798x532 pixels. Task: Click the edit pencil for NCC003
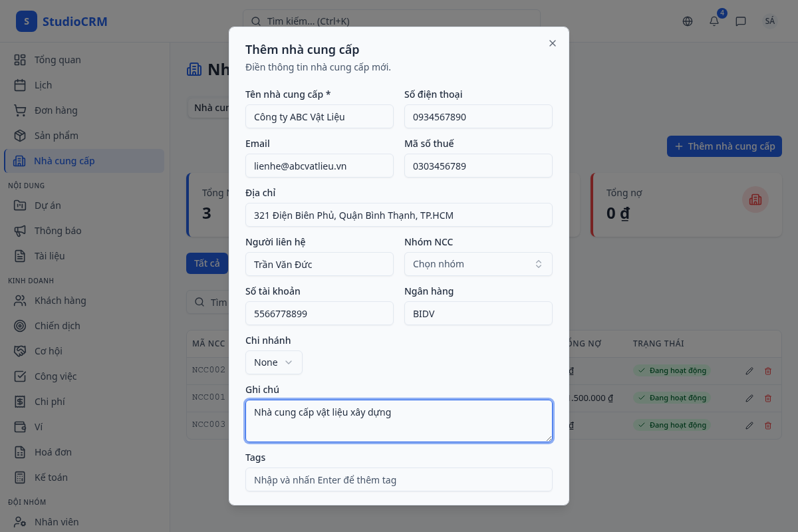[x=749, y=426]
